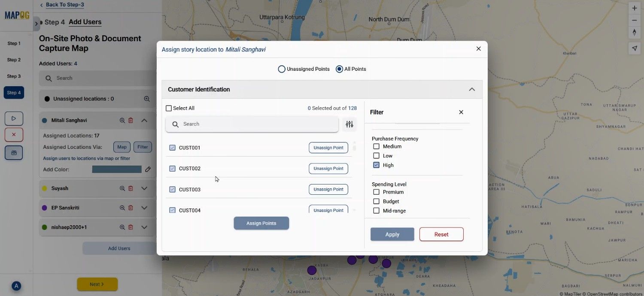Close the Filter panel with X icon
The width and height of the screenshot is (644, 296).
pos(461,112)
